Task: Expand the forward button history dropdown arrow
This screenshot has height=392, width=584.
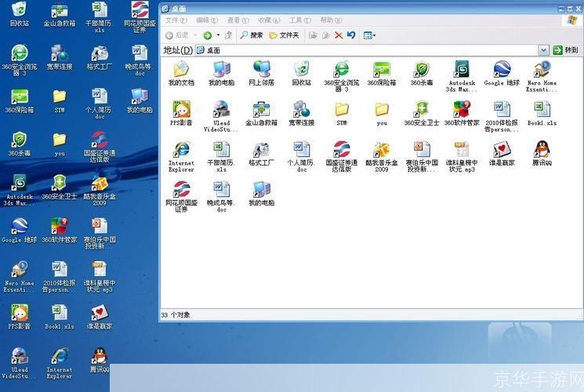Action: tap(217, 35)
